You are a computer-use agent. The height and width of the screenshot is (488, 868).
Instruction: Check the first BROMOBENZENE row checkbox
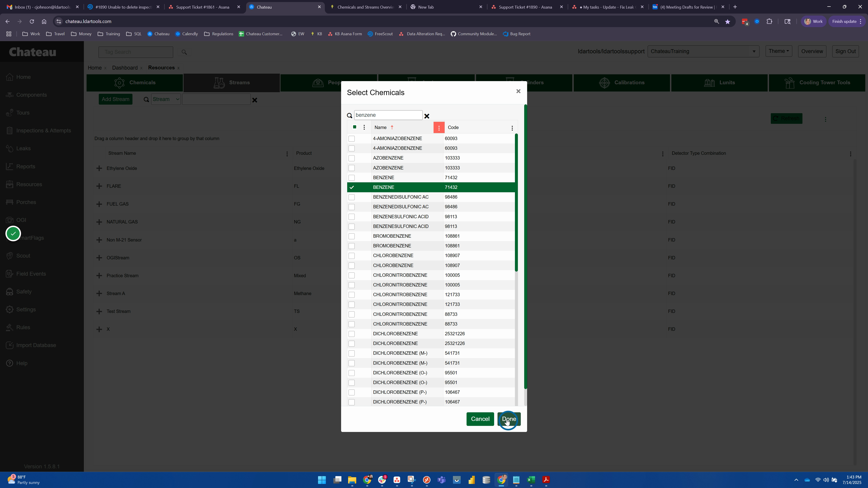point(351,236)
